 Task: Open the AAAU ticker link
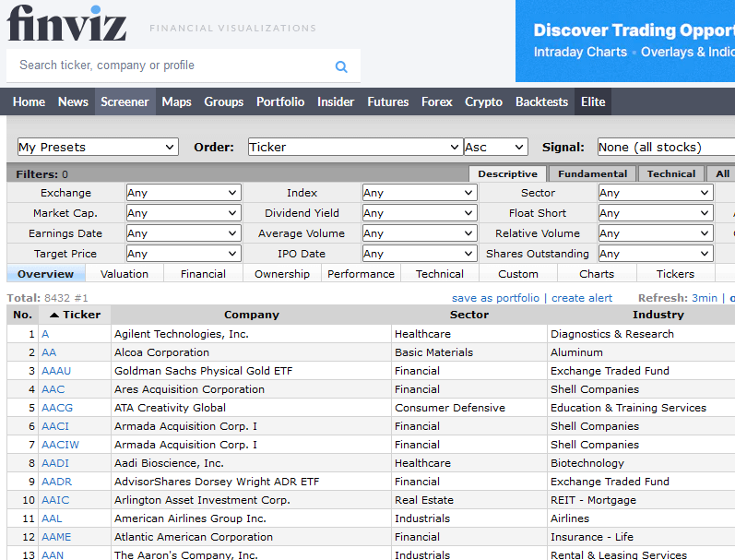[x=56, y=371]
